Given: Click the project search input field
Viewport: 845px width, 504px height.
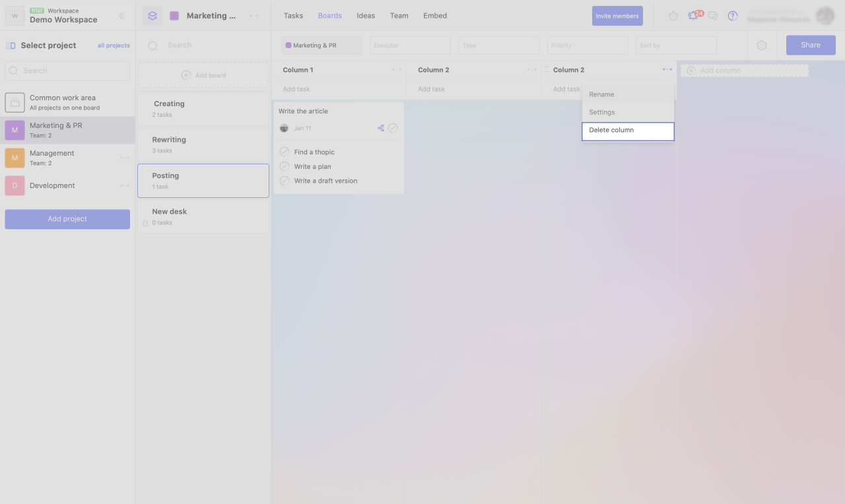Looking at the screenshot, I should (x=67, y=71).
